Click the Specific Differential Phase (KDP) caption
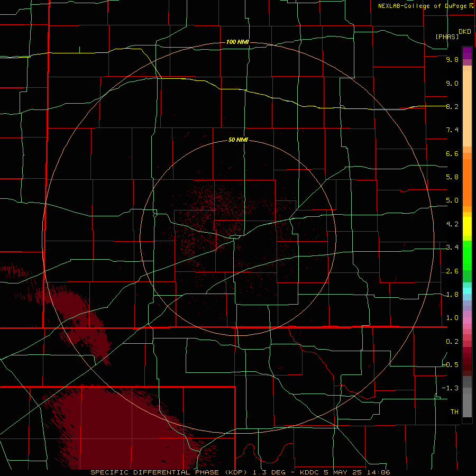This screenshot has width=476, height=476. point(240,472)
